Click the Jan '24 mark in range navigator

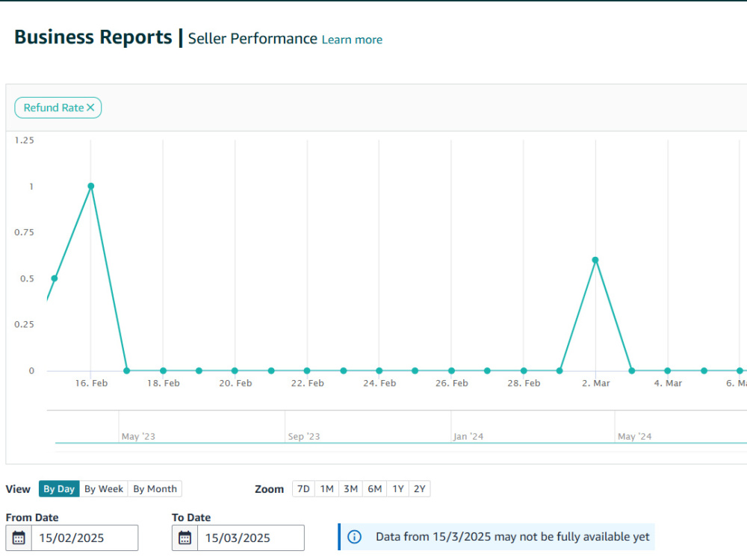pyautogui.click(x=468, y=436)
